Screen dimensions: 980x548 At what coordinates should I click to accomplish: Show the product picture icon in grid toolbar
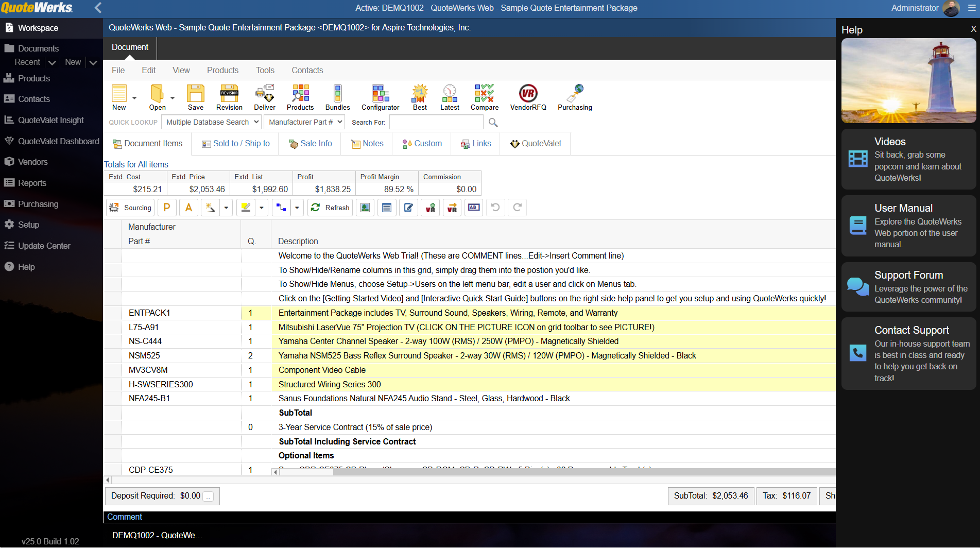click(x=365, y=208)
